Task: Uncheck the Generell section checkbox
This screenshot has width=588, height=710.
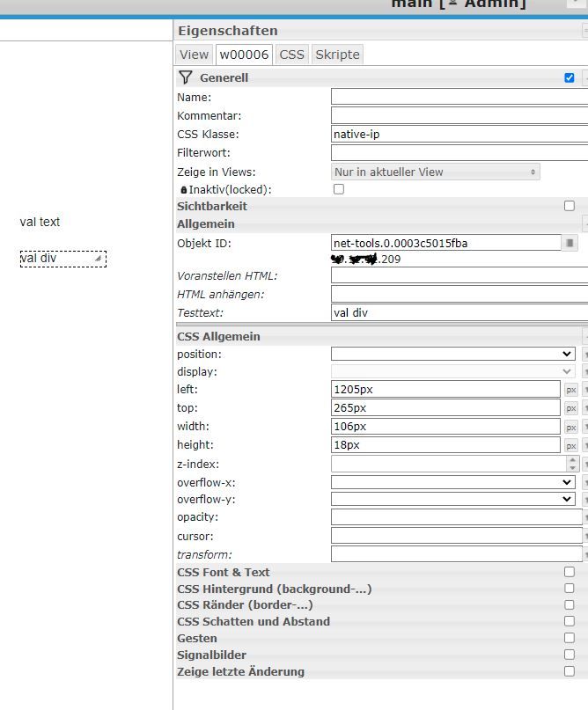Action: 570,78
